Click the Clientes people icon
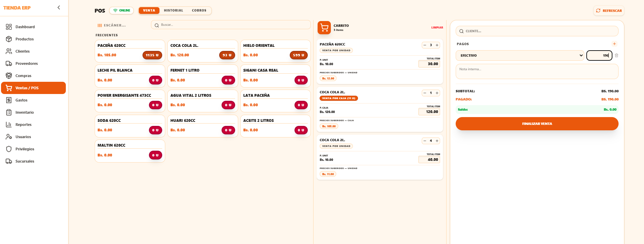644x244 pixels. 9,51
